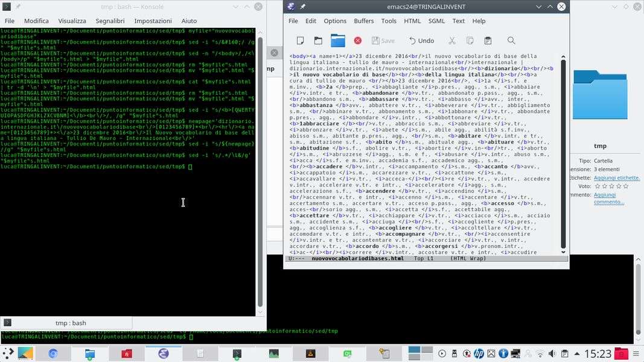The height and width of the screenshot is (362, 644).
Task: Click the 'Aggiungi etichette' link
Action: (616, 178)
